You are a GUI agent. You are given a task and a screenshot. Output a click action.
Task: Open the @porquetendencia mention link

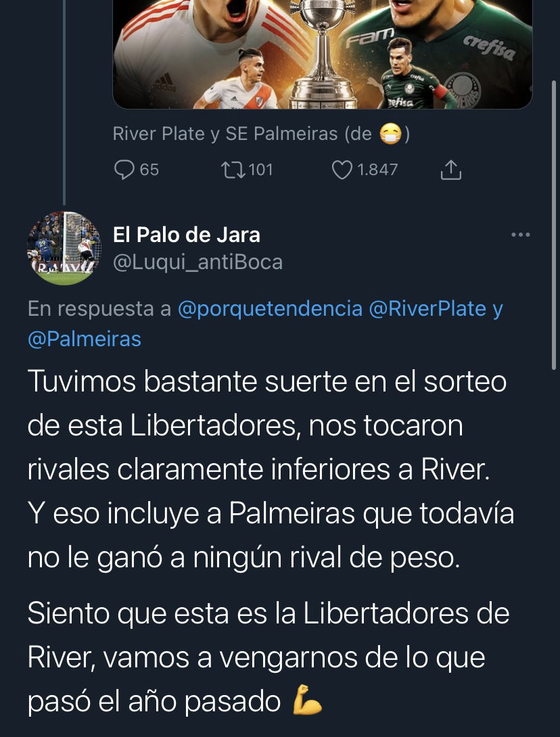click(271, 309)
